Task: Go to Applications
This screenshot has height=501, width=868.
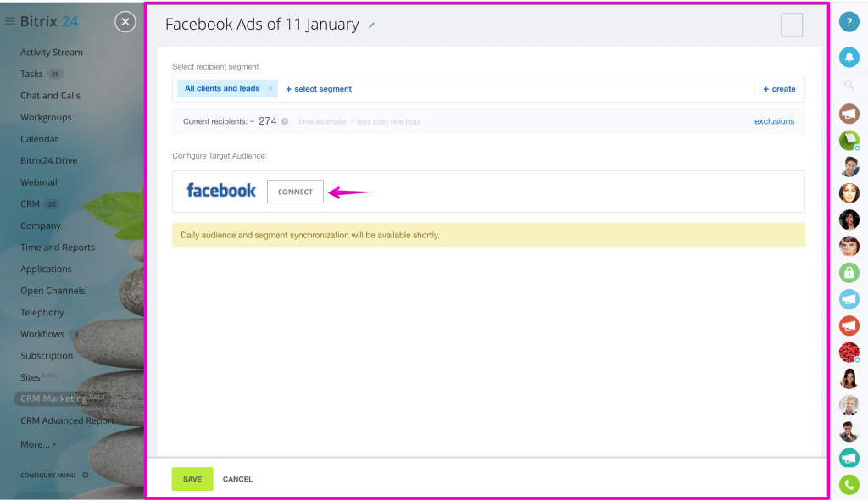Action: pos(46,269)
